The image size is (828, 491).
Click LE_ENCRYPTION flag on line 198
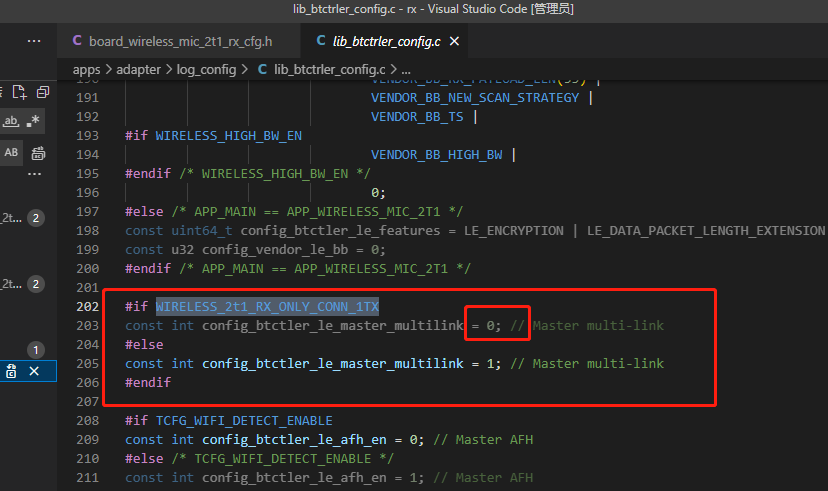pyautogui.click(x=514, y=231)
